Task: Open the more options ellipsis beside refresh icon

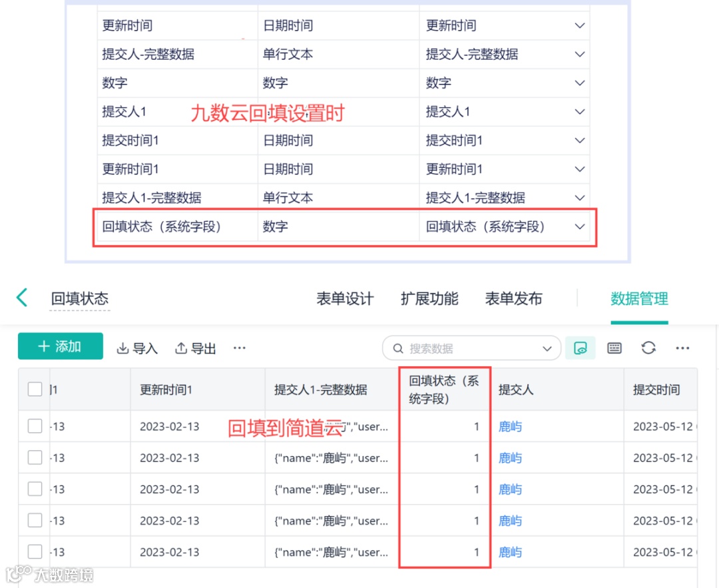Action: click(x=682, y=348)
